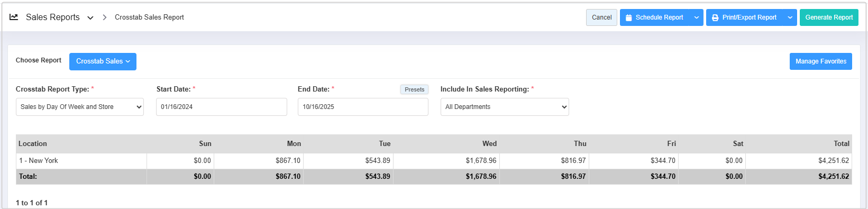
Task: Click the Sales Reports chart icon
Action: coord(14,17)
